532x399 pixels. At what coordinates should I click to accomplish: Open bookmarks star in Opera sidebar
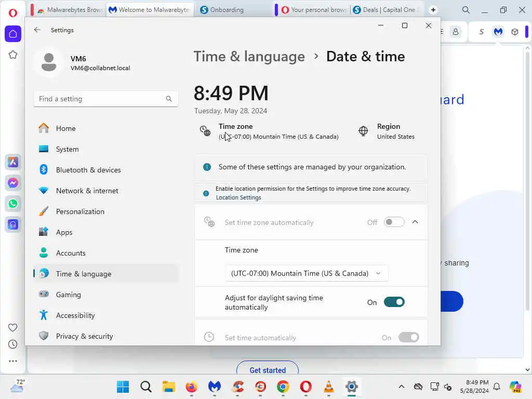click(13, 55)
